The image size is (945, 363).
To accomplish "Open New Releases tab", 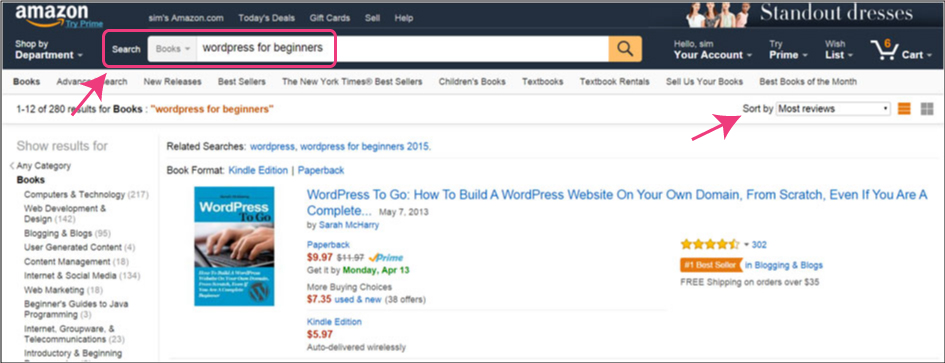I will click(x=172, y=81).
